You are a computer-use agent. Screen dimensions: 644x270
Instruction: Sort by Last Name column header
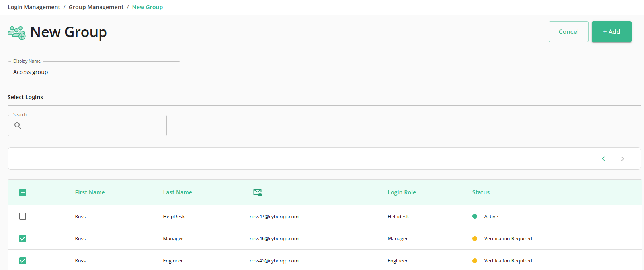click(x=178, y=192)
